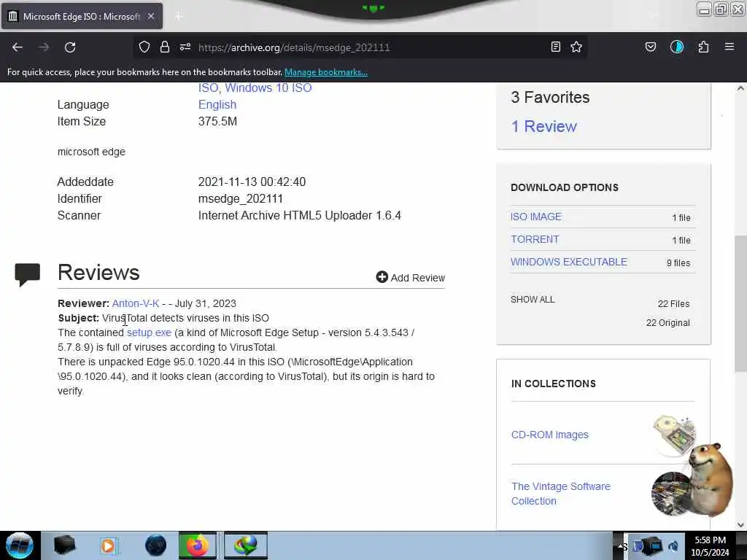Switch to Firefox in the taskbar
The height and width of the screenshot is (560, 747).
coord(197,545)
